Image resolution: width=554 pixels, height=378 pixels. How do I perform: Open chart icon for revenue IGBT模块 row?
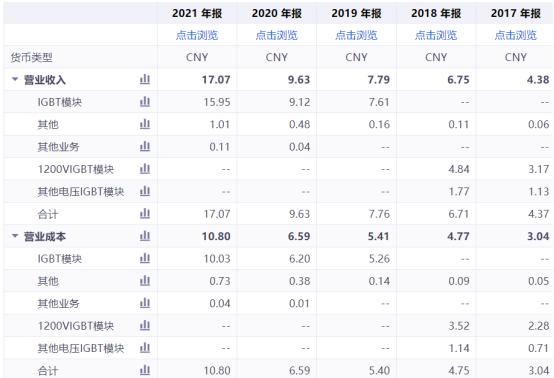(145, 102)
